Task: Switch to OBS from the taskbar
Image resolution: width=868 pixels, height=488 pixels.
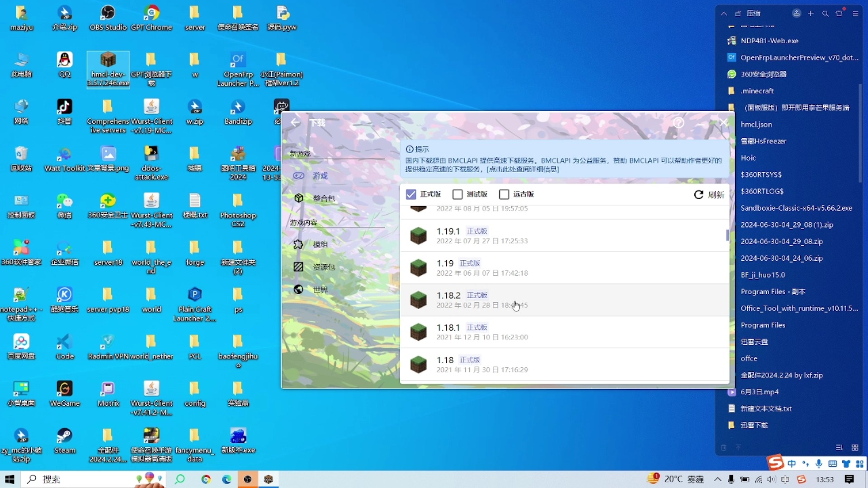Action: 247,479
